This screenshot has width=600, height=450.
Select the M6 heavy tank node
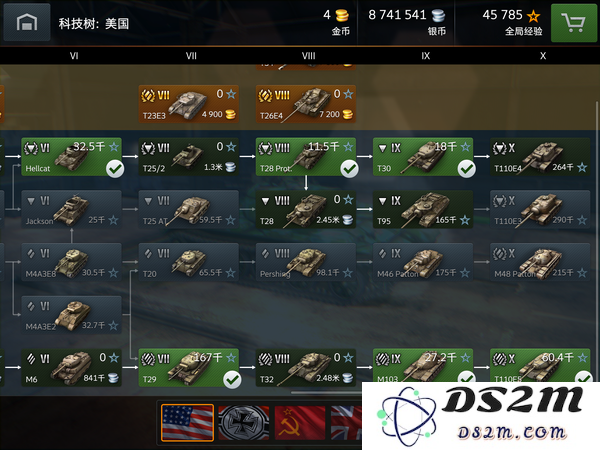[x=72, y=368]
